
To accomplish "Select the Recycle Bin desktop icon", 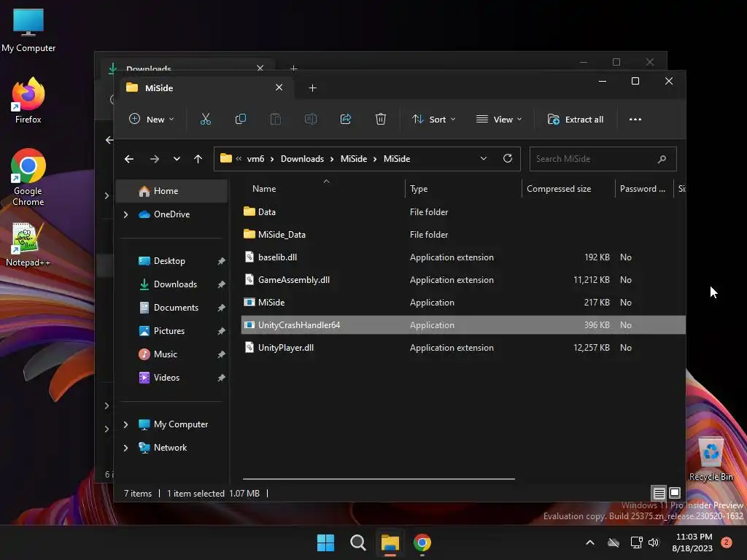I will click(x=711, y=459).
